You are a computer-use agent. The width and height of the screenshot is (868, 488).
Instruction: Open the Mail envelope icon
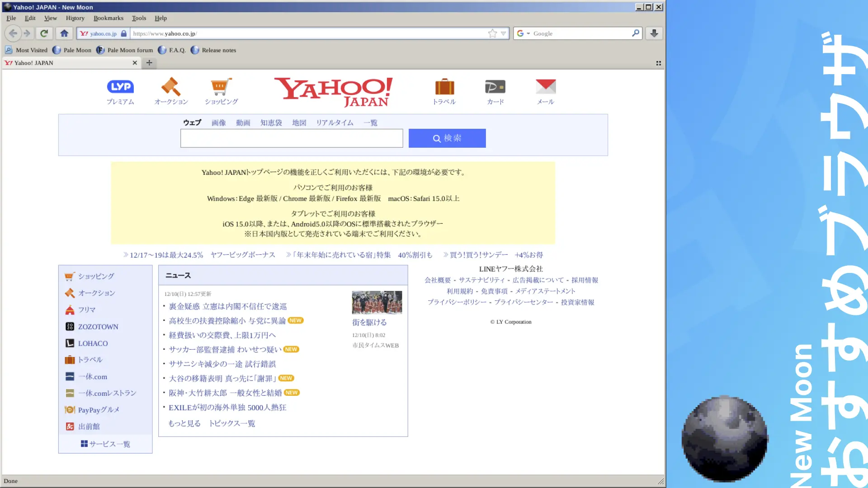[x=546, y=86]
